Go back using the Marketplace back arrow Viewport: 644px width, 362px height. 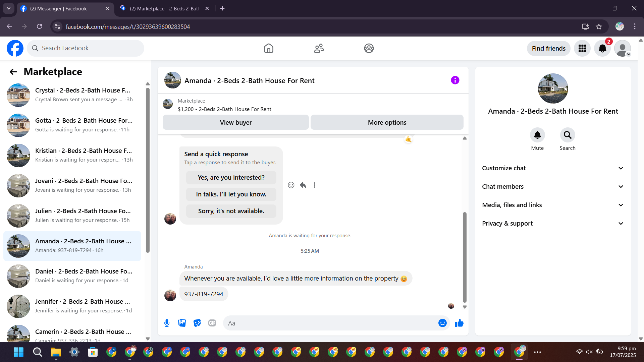(13, 72)
